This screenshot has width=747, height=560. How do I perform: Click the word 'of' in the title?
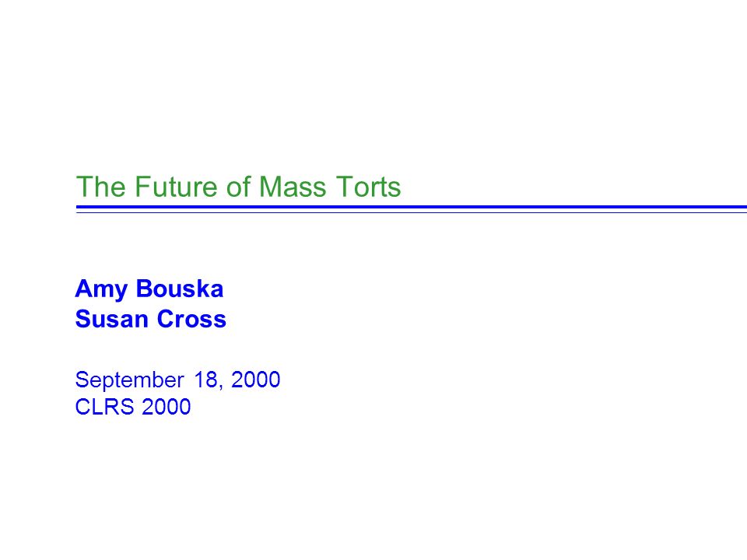tap(239, 187)
